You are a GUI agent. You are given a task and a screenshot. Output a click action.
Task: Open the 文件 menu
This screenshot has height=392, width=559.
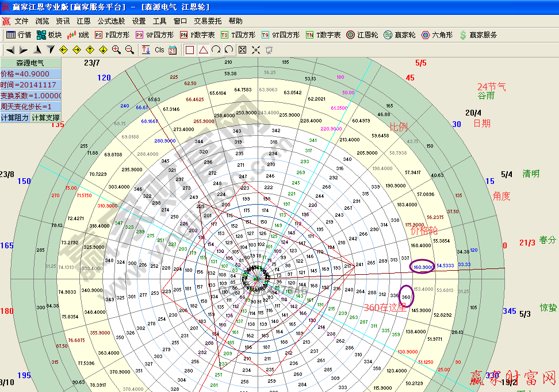tap(21, 21)
